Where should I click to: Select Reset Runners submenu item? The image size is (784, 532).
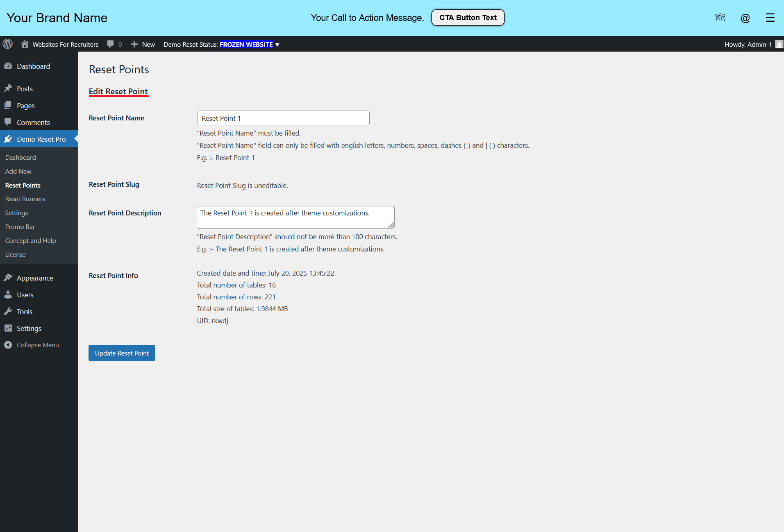tap(25, 199)
